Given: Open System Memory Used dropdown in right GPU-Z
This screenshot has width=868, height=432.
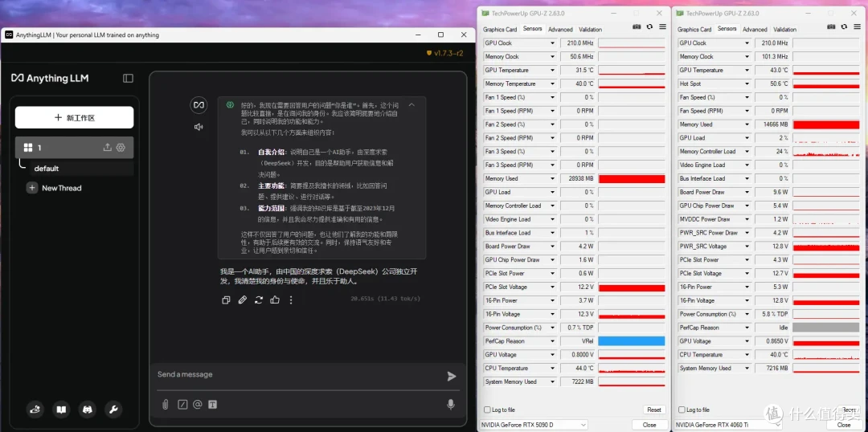Looking at the screenshot, I should tap(747, 369).
